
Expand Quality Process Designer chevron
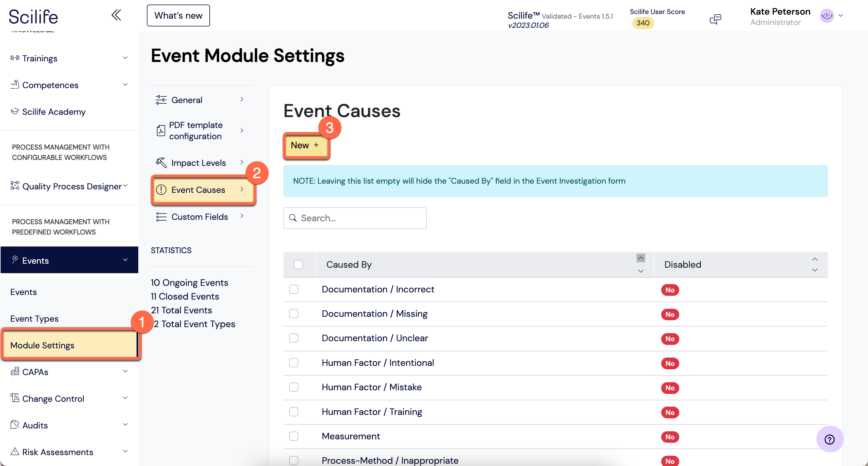(125, 185)
